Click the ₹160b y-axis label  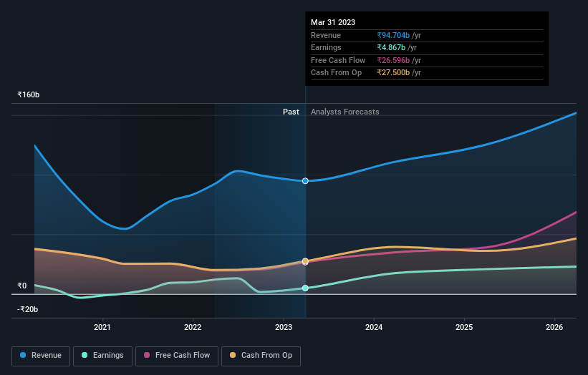coord(28,94)
